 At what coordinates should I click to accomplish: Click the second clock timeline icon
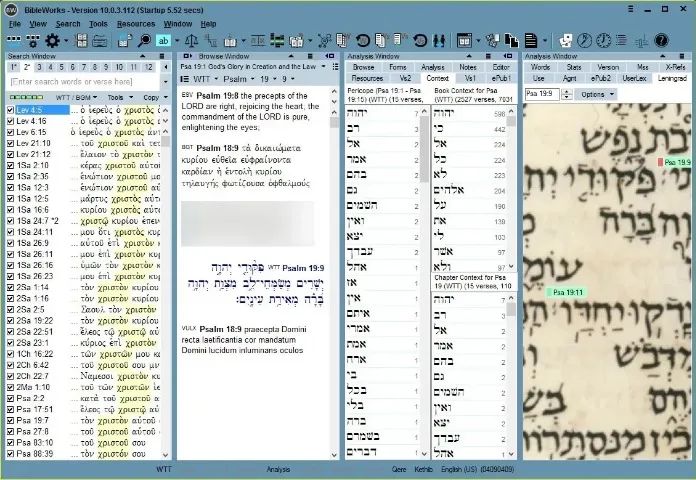(x=603, y=41)
